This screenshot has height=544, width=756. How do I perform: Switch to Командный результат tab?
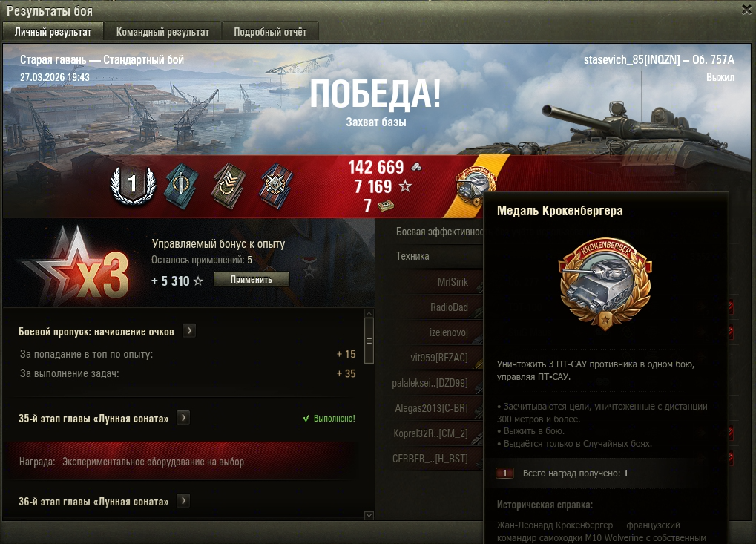(x=163, y=32)
